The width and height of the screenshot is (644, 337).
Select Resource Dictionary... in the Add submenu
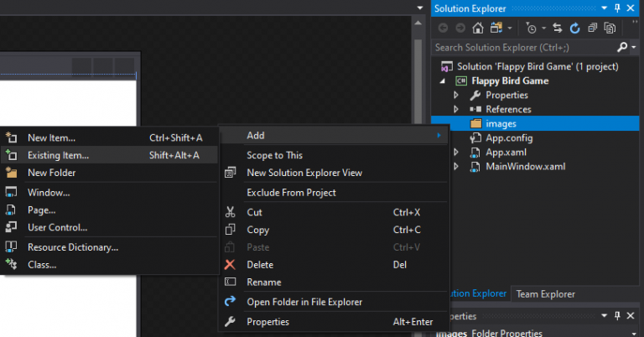[x=109, y=247]
